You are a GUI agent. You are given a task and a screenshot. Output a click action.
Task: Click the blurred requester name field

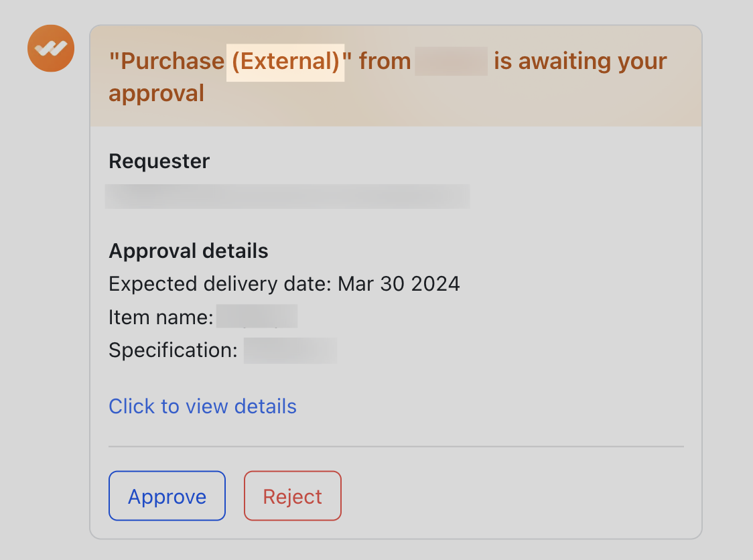287,196
